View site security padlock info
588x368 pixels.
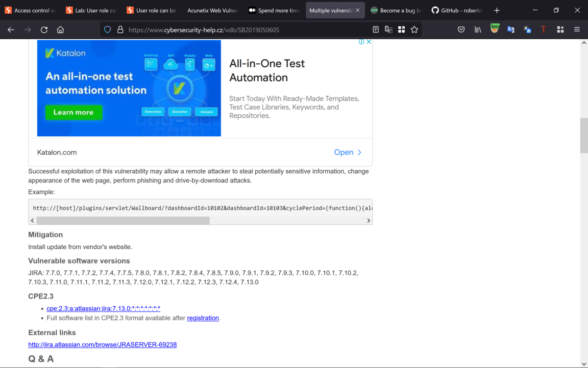120,30
